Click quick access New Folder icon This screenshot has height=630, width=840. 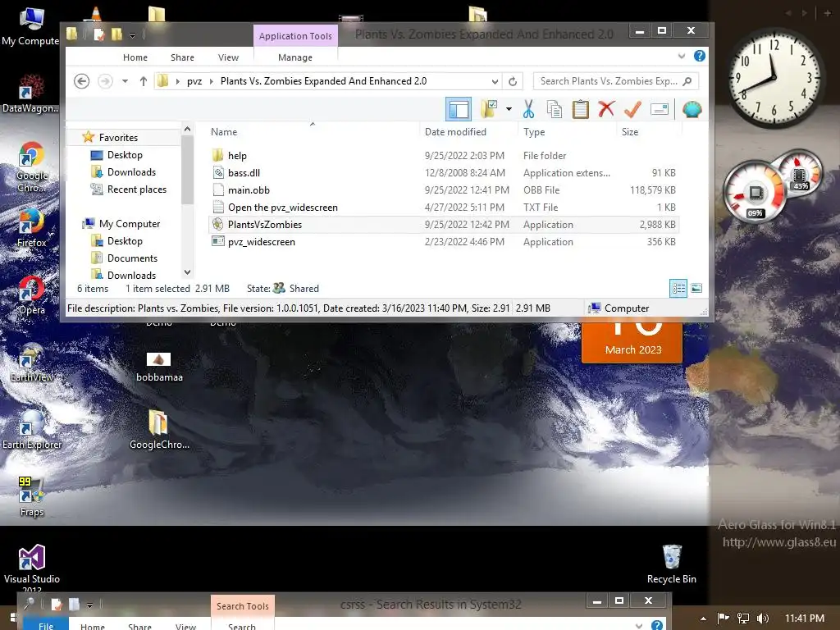click(x=116, y=34)
